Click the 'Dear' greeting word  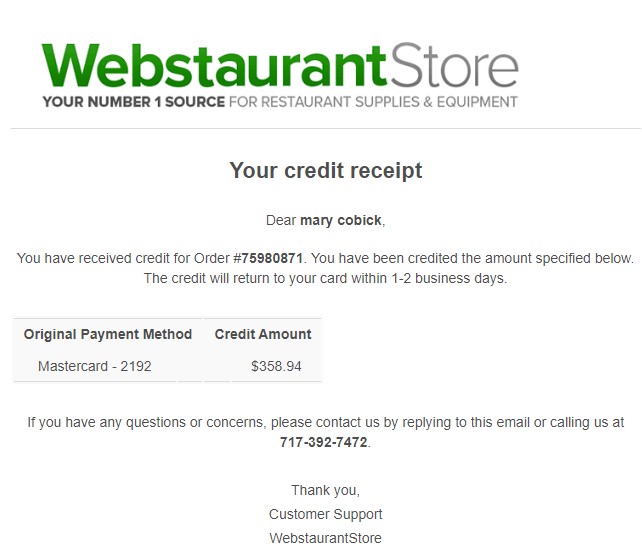tap(281, 220)
